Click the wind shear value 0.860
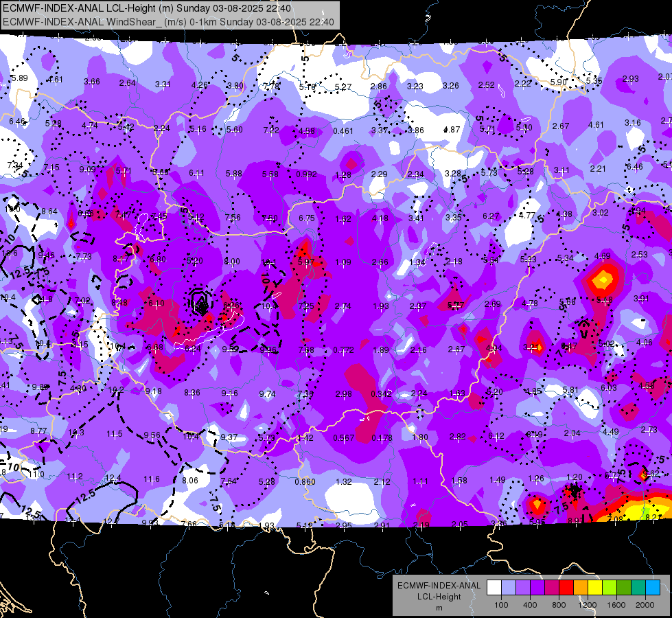The height and width of the screenshot is (618, 672). click(x=305, y=482)
